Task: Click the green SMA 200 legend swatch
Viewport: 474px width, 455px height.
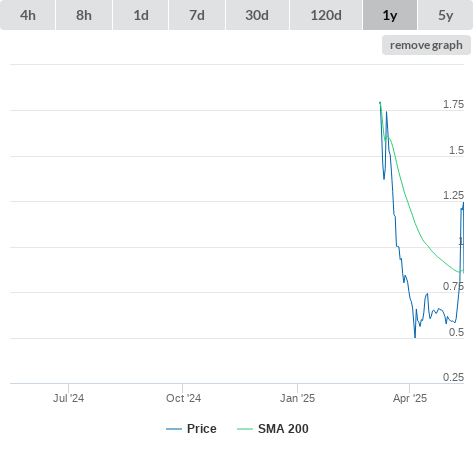Action: (x=245, y=429)
